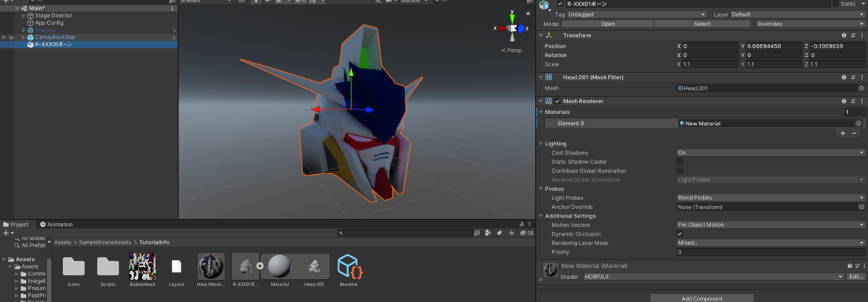Click Position Y value field
Viewport: 868px width, 302px height.
click(x=775, y=46)
